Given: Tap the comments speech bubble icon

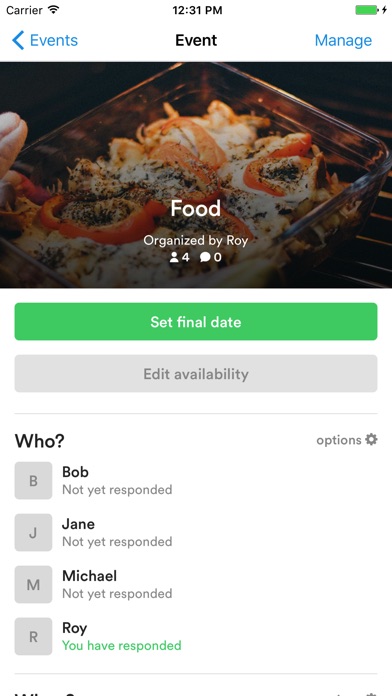Looking at the screenshot, I should point(205,257).
